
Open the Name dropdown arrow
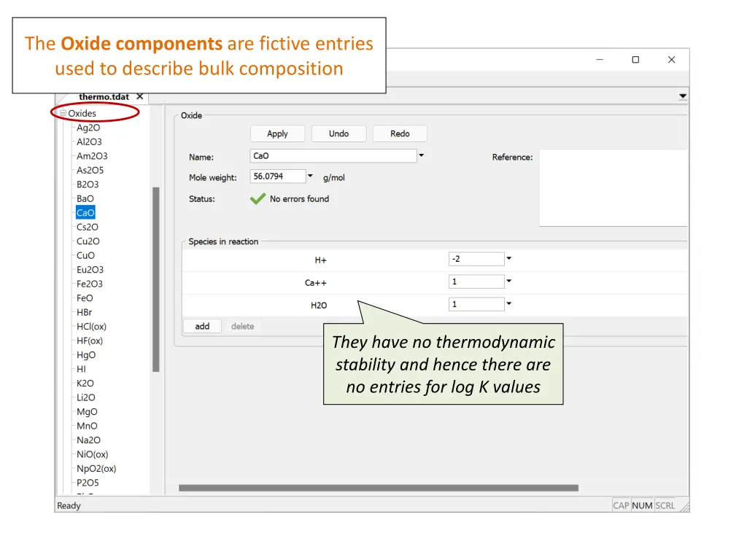pos(421,155)
